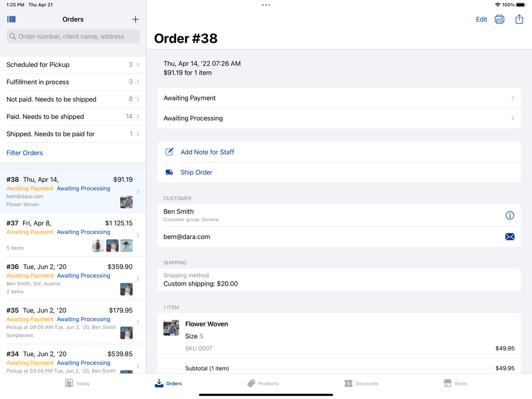Tap the Orders tab download icon
This screenshot has height=399, width=532.
click(x=159, y=383)
